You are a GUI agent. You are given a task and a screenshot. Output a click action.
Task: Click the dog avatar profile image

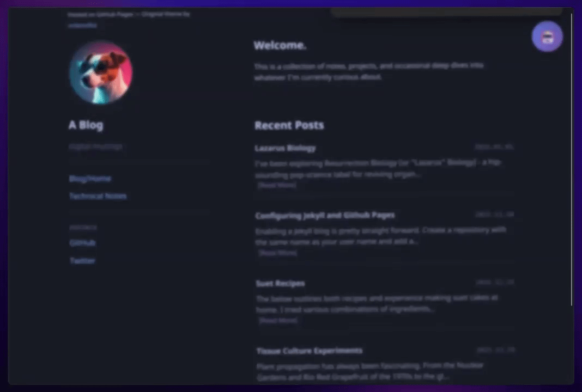pyautogui.click(x=101, y=73)
